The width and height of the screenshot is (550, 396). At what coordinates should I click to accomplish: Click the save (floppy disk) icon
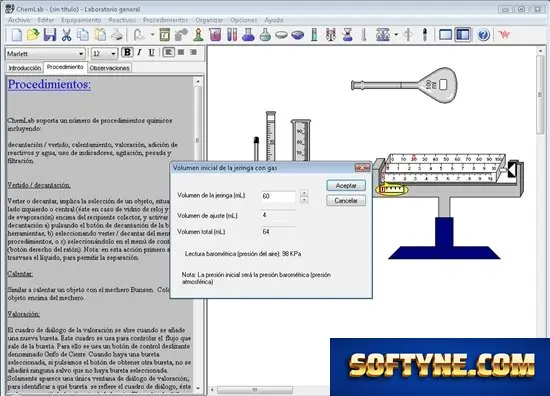[x=50, y=35]
